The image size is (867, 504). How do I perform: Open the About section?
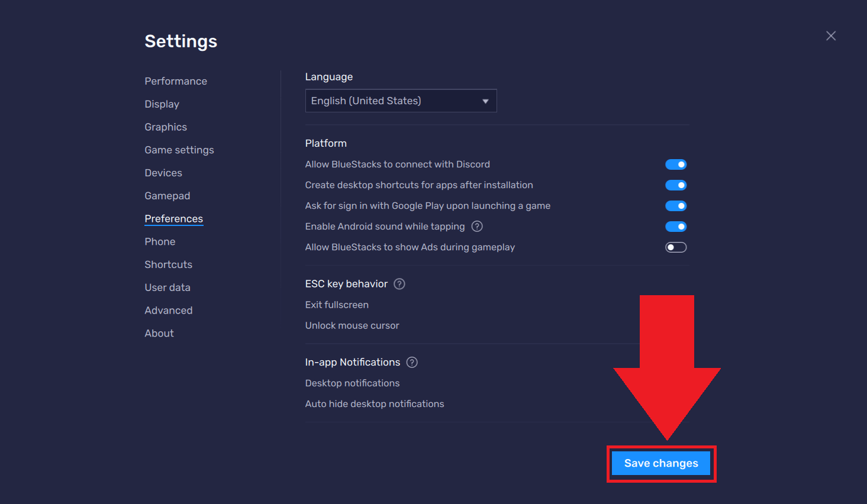click(x=159, y=333)
